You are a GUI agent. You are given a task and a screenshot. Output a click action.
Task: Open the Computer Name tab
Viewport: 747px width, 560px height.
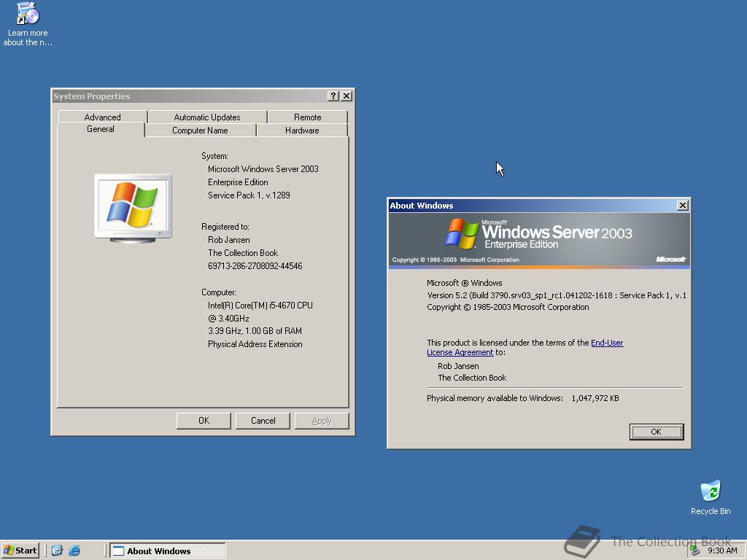[x=200, y=131]
